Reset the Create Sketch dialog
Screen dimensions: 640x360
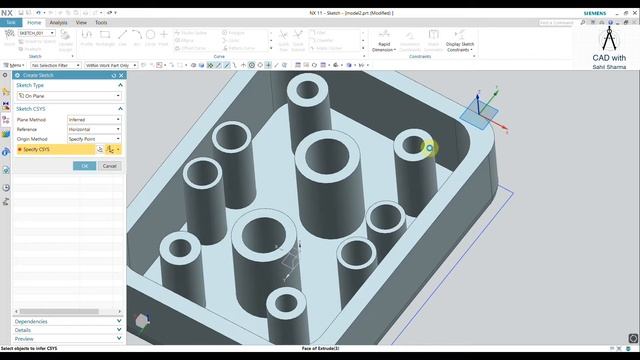tap(114, 76)
